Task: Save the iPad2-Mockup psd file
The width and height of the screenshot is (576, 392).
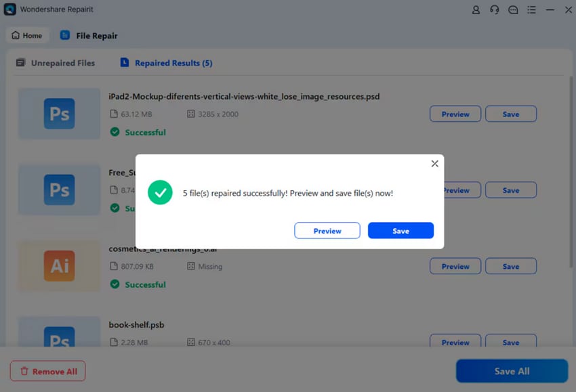Action: (x=511, y=114)
